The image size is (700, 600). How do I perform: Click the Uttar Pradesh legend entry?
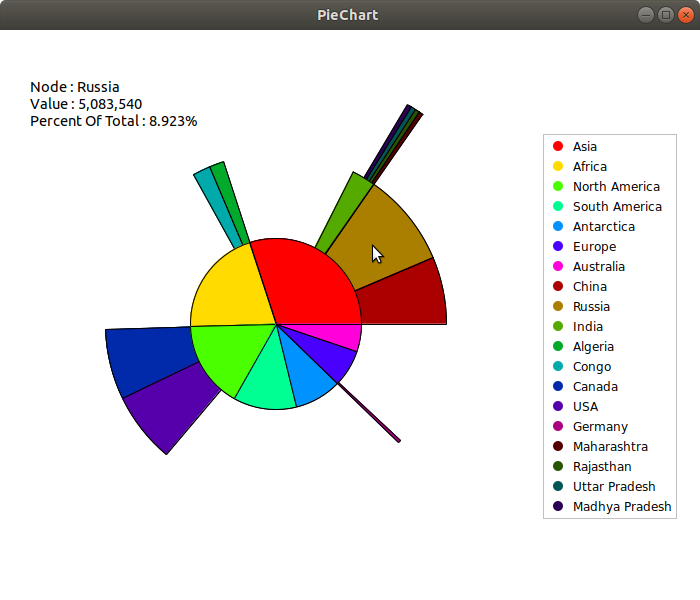click(614, 487)
